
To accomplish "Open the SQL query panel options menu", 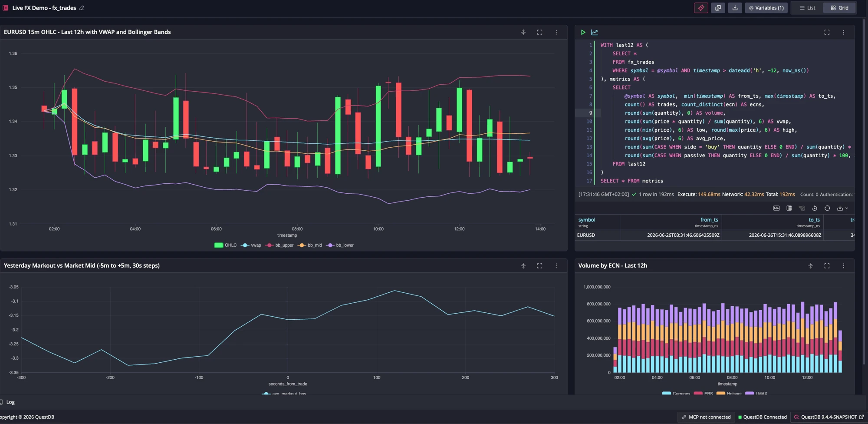I will [x=843, y=32].
